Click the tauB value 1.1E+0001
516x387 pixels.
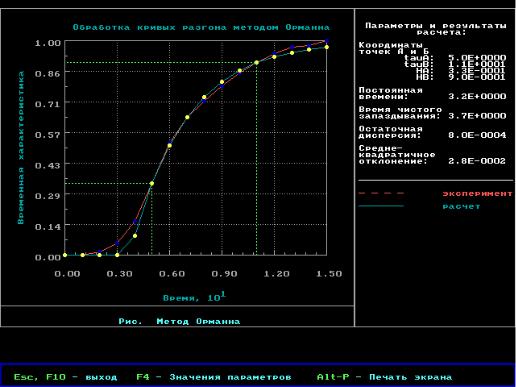click(477, 64)
